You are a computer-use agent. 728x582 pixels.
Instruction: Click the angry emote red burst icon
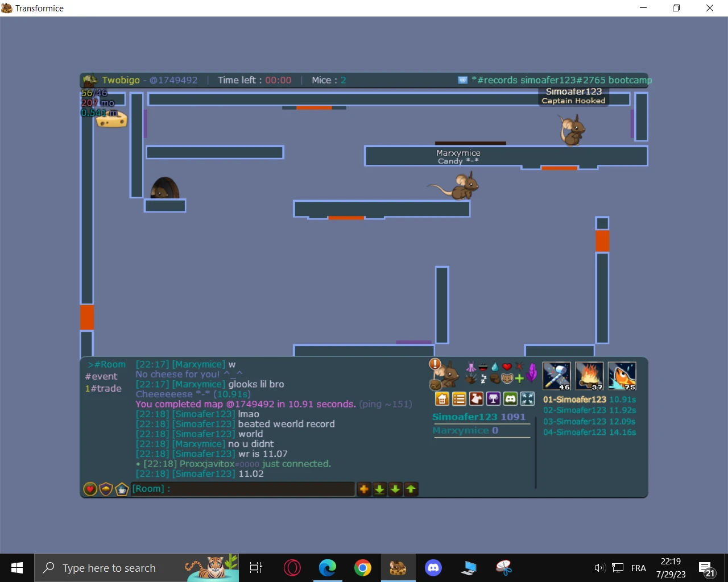tap(519, 367)
